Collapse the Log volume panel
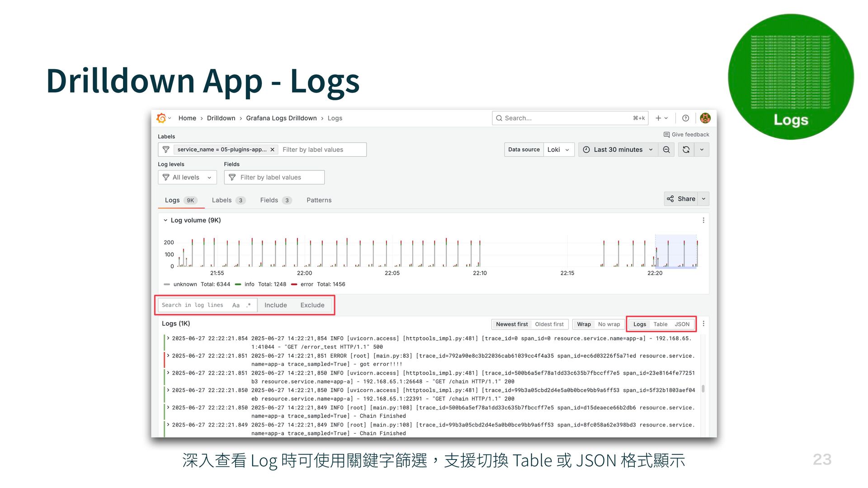This screenshot has width=868, height=488. (165, 220)
